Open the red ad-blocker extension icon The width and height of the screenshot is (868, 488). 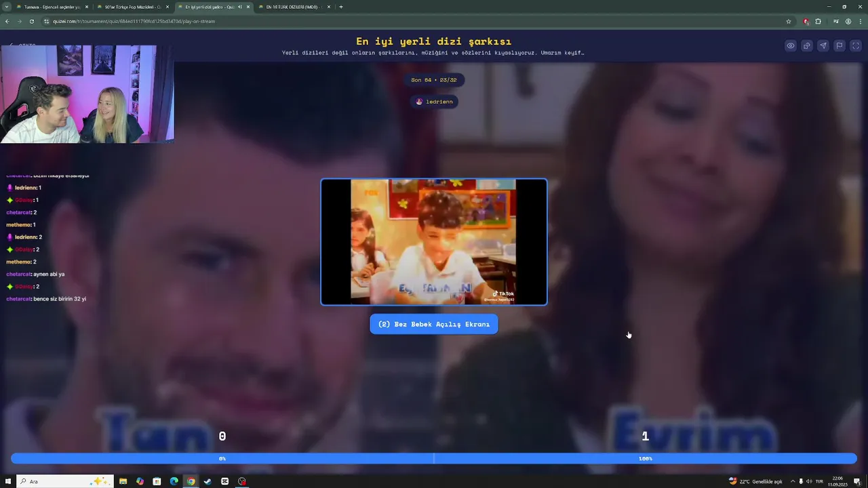click(806, 21)
